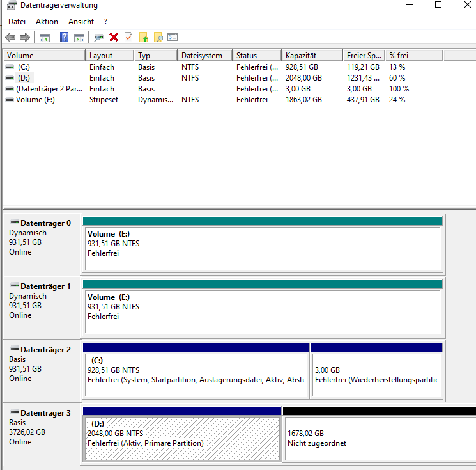476x470 pixels.
Task: Click the drive with magnifier icon
Action: tap(98, 38)
